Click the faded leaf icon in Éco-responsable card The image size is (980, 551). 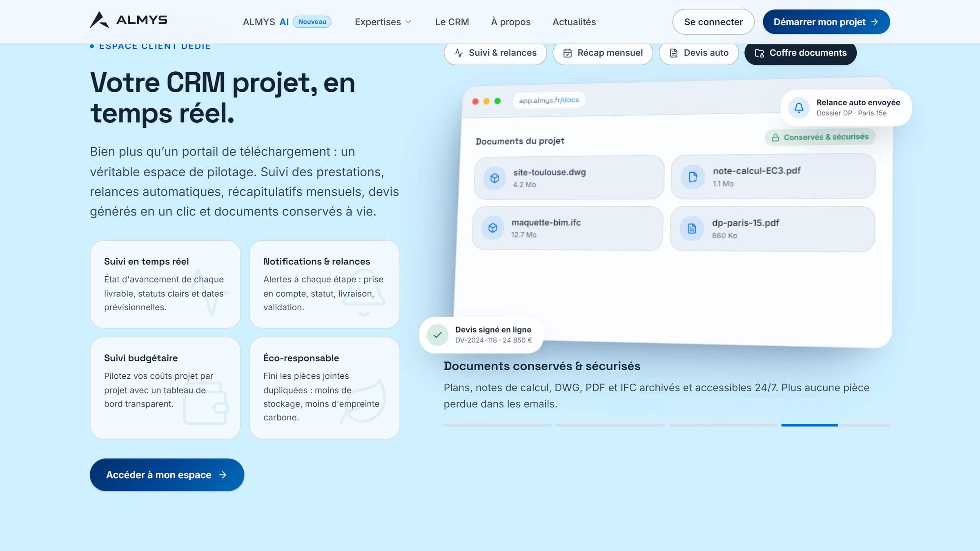click(x=363, y=402)
